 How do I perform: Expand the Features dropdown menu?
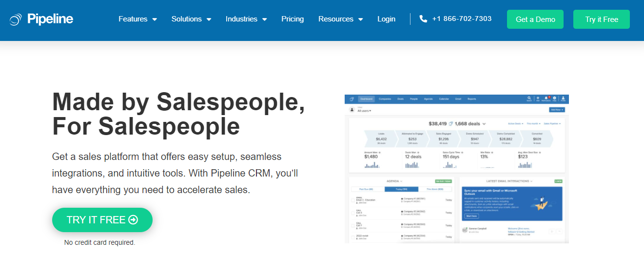coord(137,19)
